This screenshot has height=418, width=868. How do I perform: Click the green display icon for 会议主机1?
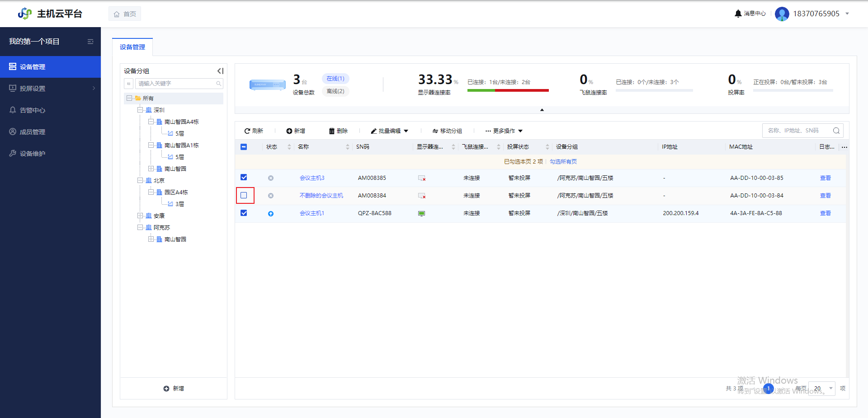(421, 214)
